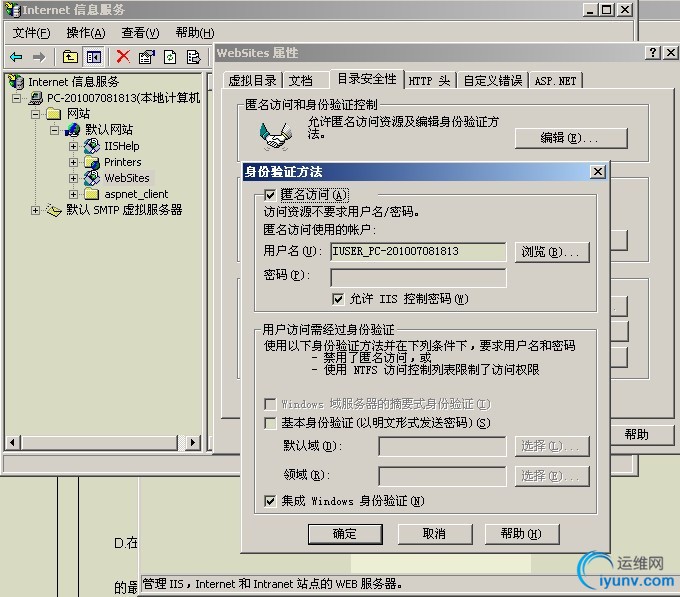Expand the Printers tree node
680x597 pixels.
click(x=73, y=162)
